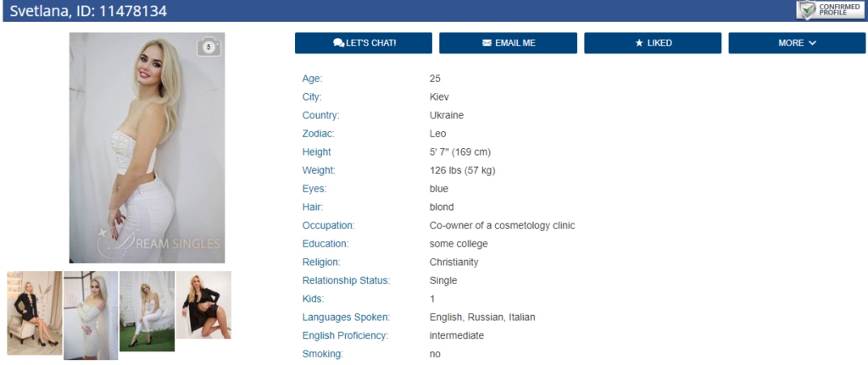The width and height of the screenshot is (868, 365).
Task: Select languages English, Russian, Italian
Action: 482,317
